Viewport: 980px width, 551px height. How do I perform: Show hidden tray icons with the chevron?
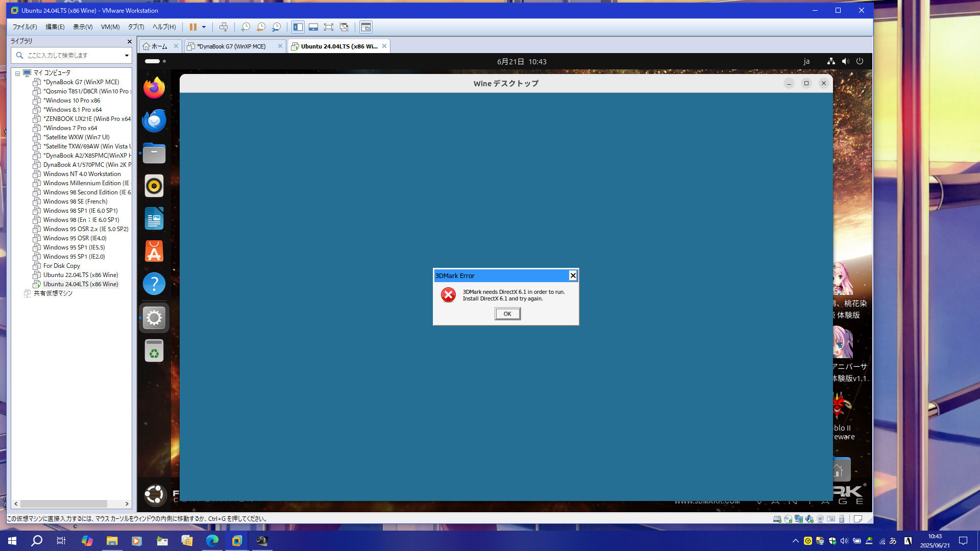pyautogui.click(x=795, y=541)
